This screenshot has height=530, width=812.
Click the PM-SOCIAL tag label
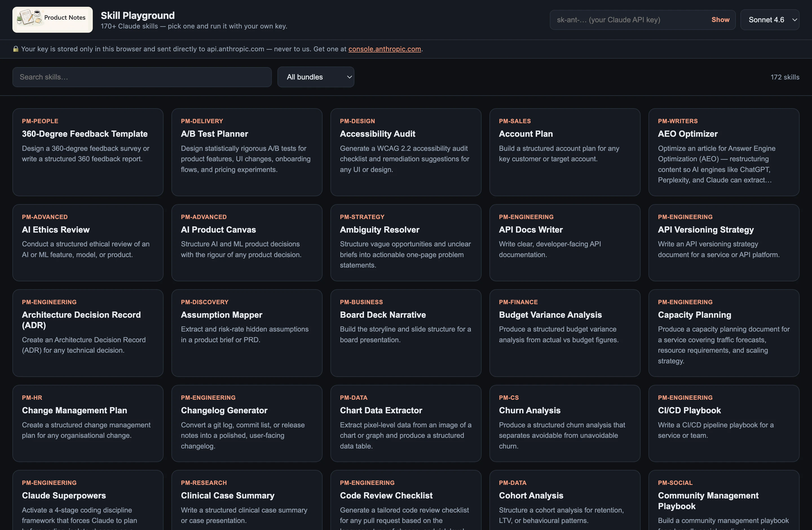click(675, 483)
